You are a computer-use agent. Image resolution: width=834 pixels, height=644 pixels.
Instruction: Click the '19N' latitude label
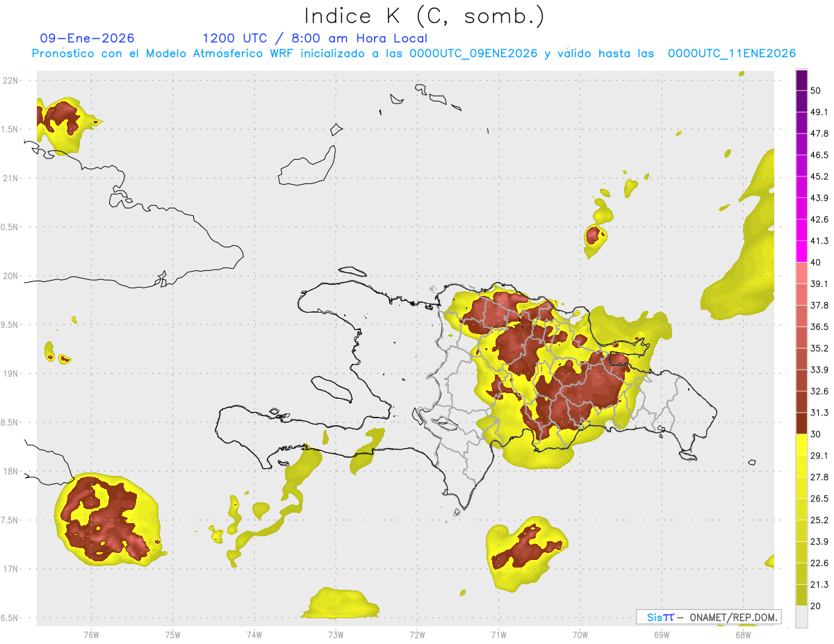pos(12,374)
